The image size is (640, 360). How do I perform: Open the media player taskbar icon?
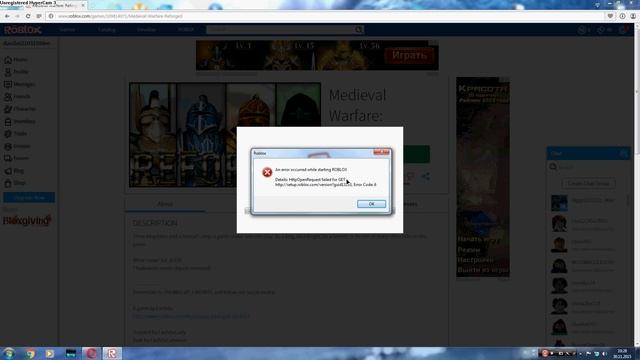50,353
